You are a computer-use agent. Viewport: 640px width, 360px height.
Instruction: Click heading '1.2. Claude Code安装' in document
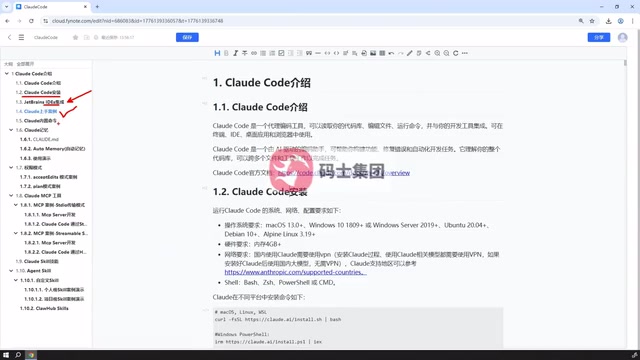[x=260, y=191]
